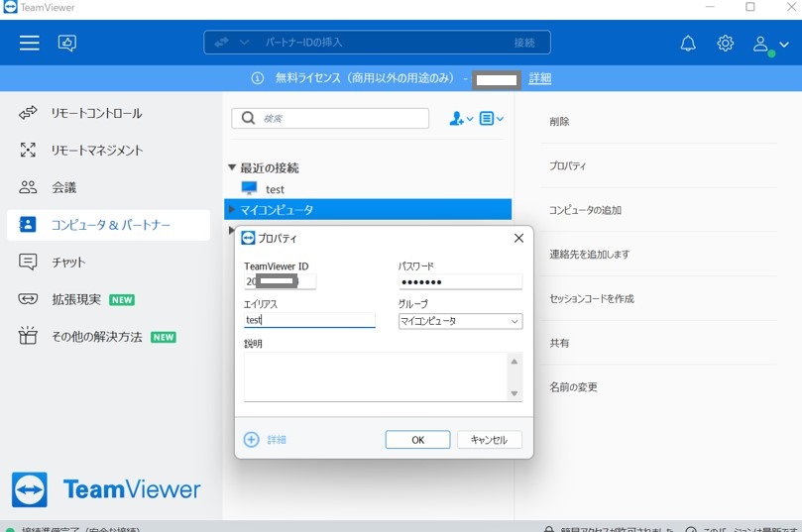Open the hamburger menu icon
802x532 pixels.
coord(30,43)
